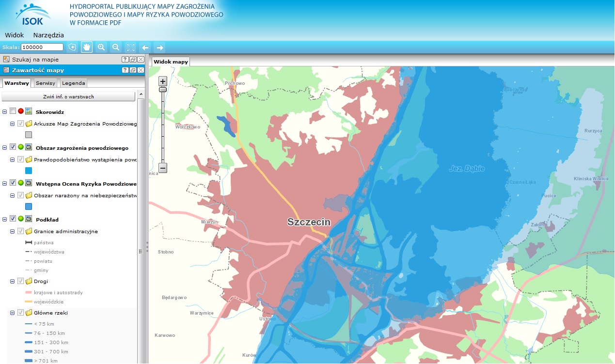Collapse the Skorowidz layer group

coord(4,111)
